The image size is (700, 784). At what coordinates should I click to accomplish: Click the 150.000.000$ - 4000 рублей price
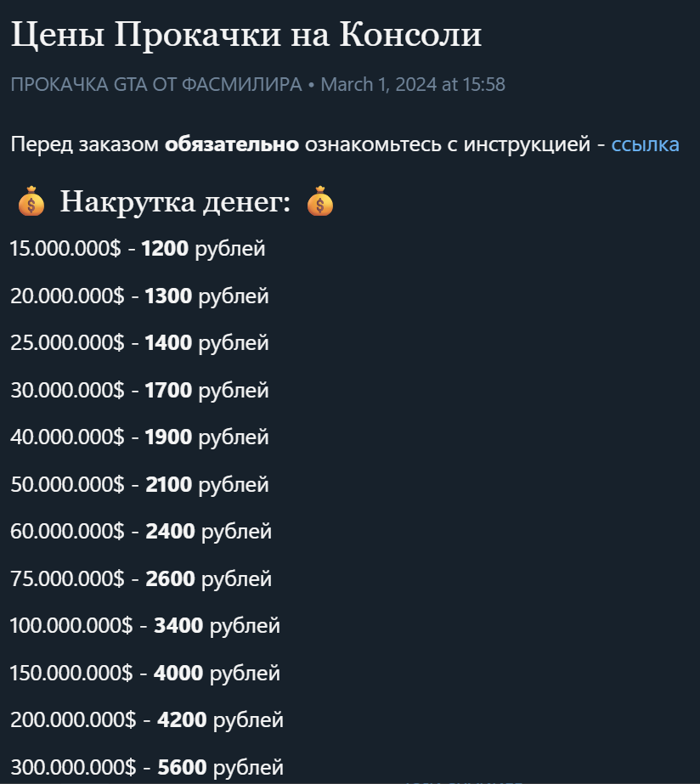pos(145,674)
